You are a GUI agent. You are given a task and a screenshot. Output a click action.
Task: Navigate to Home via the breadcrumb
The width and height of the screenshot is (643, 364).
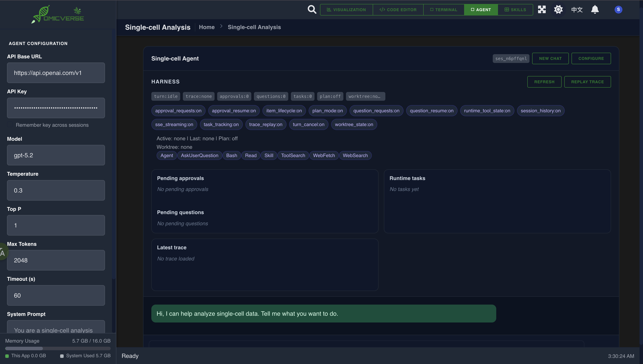pyautogui.click(x=207, y=27)
